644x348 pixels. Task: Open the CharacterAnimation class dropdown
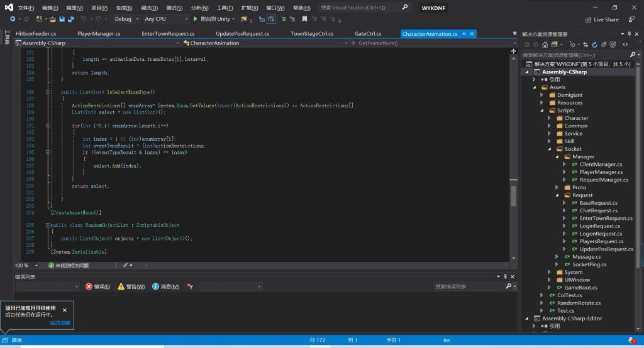(265, 43)
